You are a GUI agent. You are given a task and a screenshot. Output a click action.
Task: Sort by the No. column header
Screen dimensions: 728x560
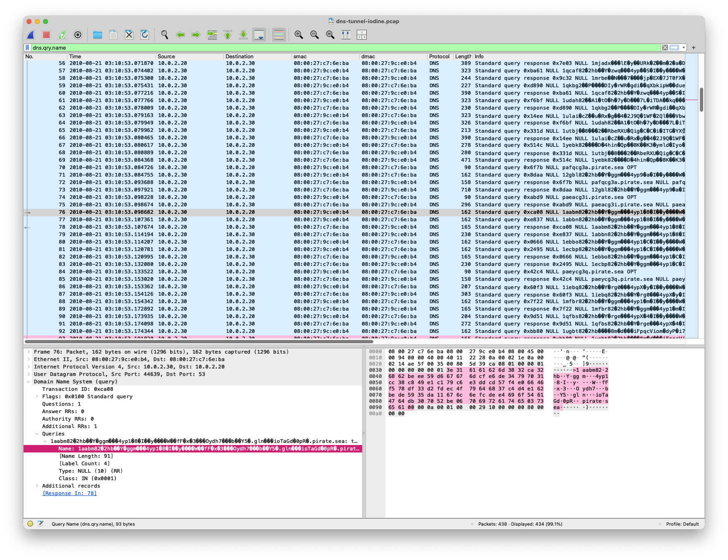[x=46, y=57]
